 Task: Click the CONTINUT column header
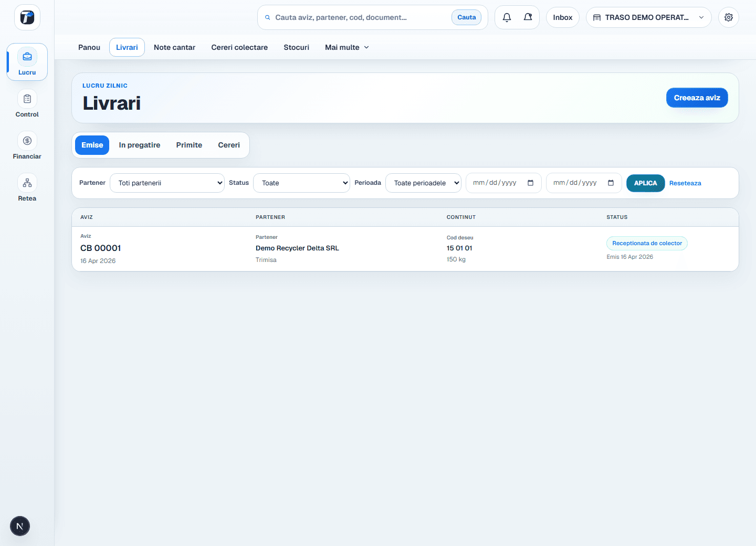tap(461, 217)
